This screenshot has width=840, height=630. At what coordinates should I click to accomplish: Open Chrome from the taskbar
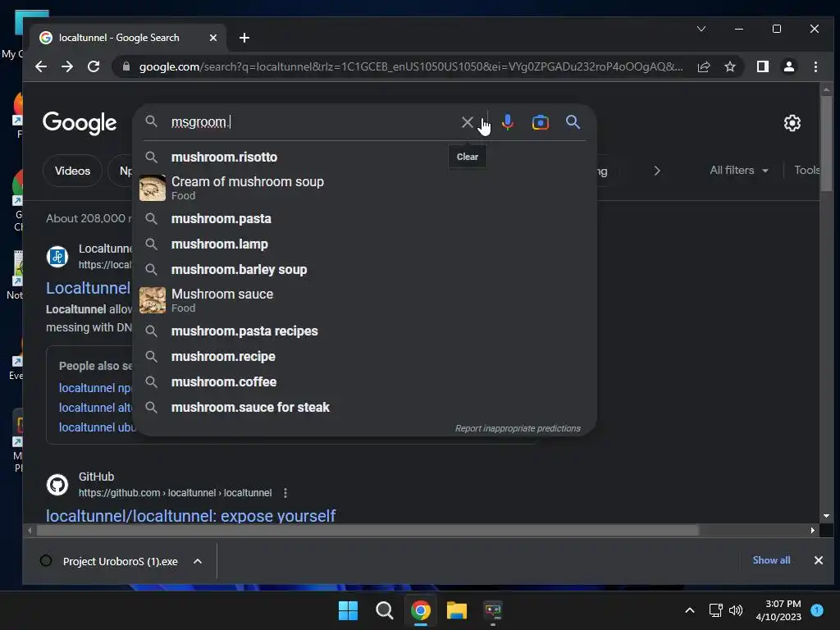pyautogui.click(x=421, y=610)
